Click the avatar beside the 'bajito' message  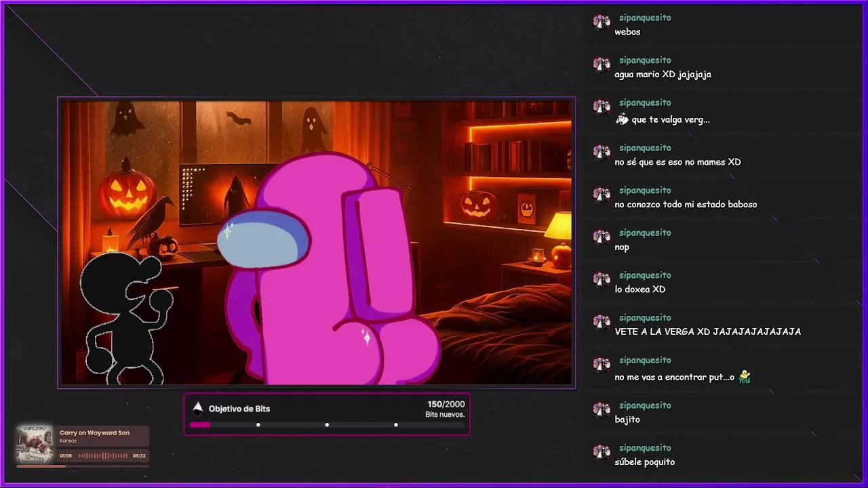point(601,409)
